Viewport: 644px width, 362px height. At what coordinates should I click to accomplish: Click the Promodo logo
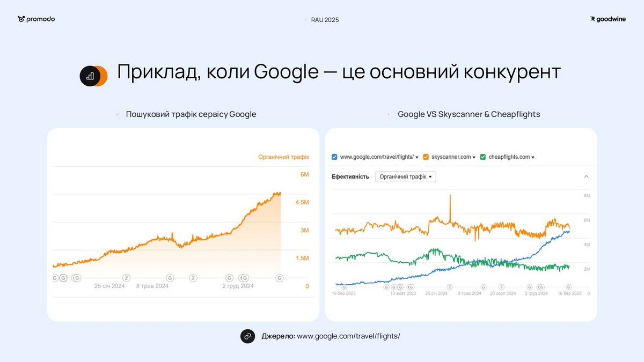pos(36,19)
